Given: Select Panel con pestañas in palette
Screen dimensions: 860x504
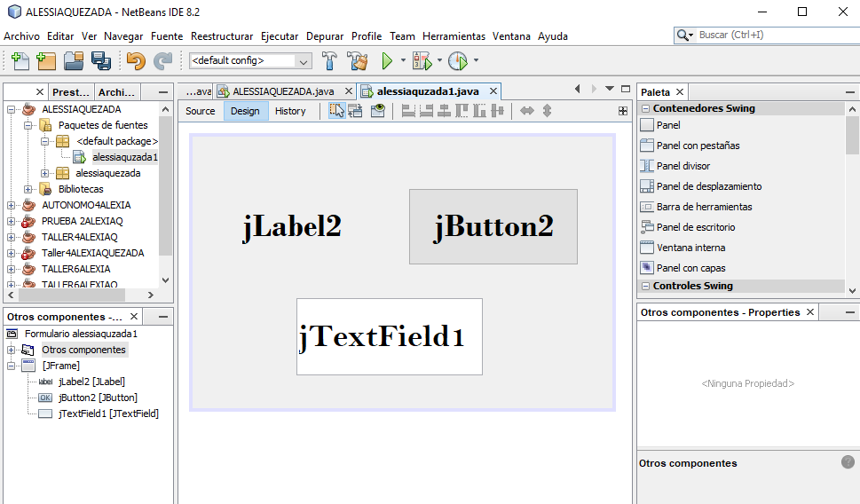Looking at the screenshot, I should (698, 146).
